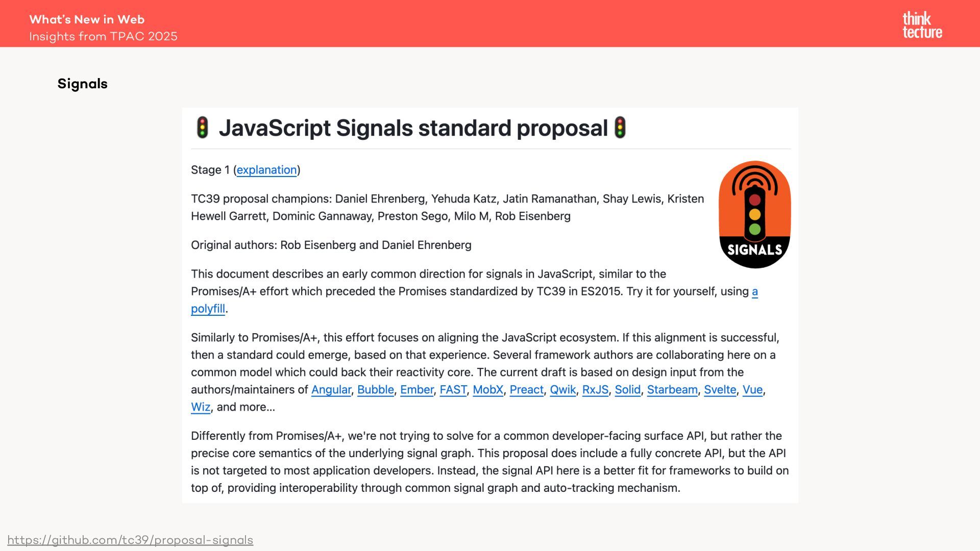Follow the Qwik link
980x551 pixels.
[562, 390]
